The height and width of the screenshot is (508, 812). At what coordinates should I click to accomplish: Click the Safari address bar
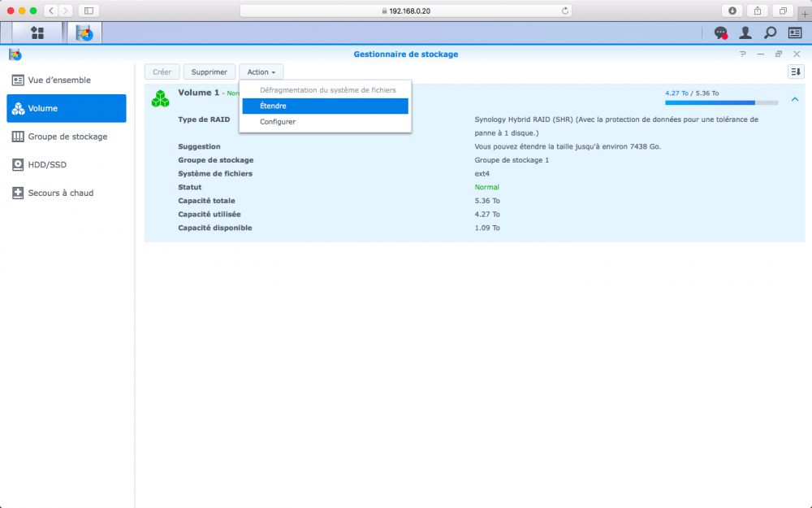tap(406, 11)
